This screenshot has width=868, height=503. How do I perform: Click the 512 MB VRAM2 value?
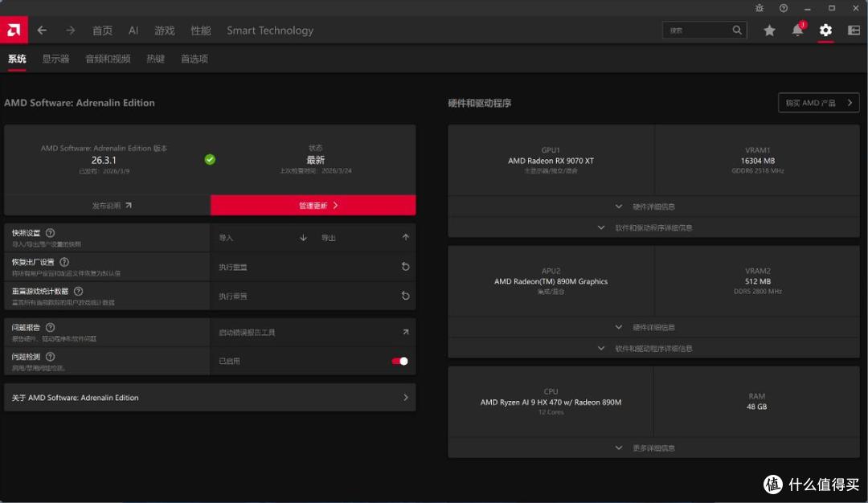[758, 281]
